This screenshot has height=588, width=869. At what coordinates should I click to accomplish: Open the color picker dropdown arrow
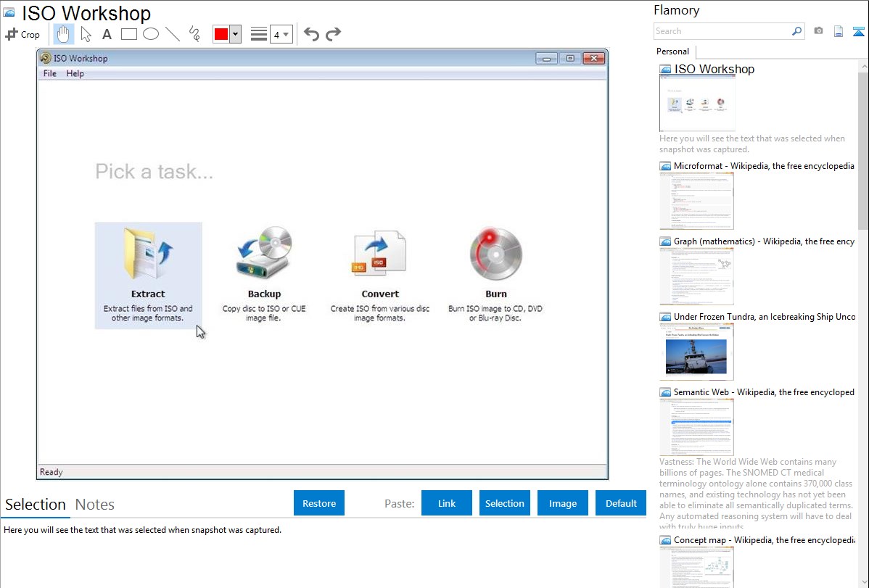pos(235,34)
